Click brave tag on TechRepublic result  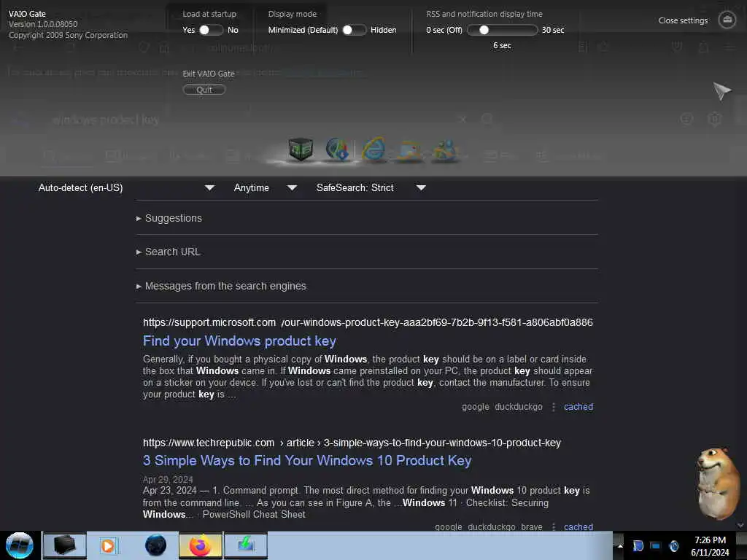tap(532, 527)
